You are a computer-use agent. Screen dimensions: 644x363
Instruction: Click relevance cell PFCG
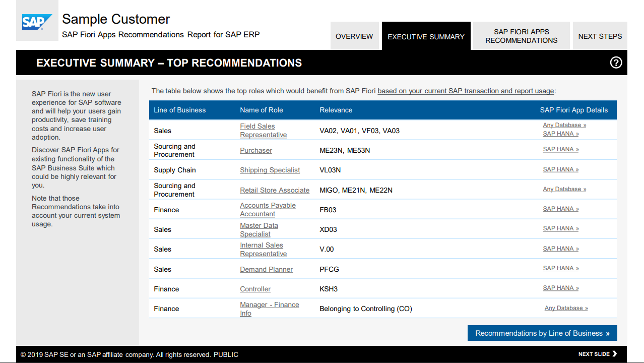click(x=330, y=269)
